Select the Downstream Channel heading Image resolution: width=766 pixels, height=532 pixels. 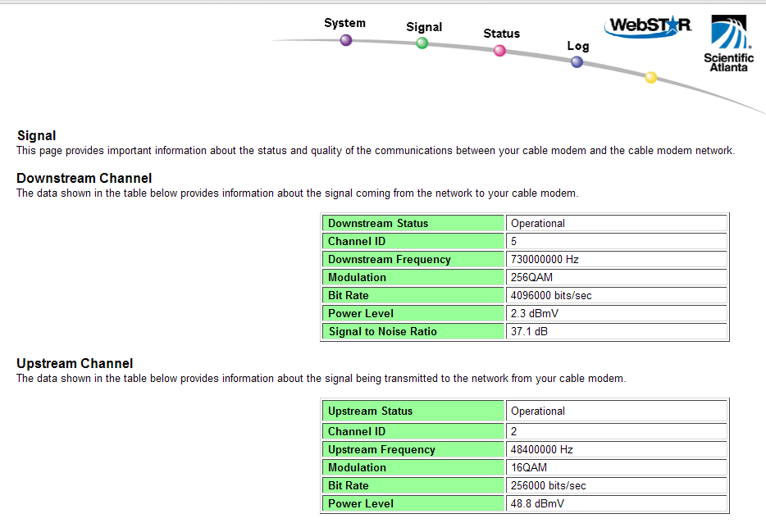tap(84, 178)
